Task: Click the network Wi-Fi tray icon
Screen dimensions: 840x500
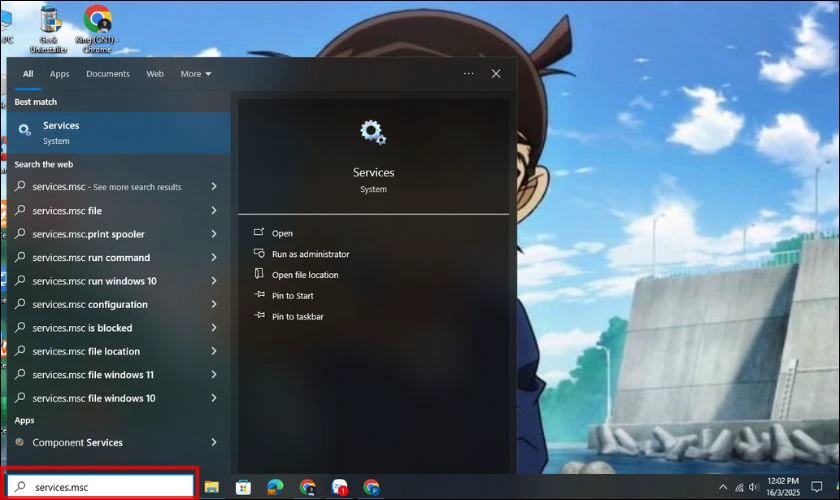Action: tap(739, 487)
